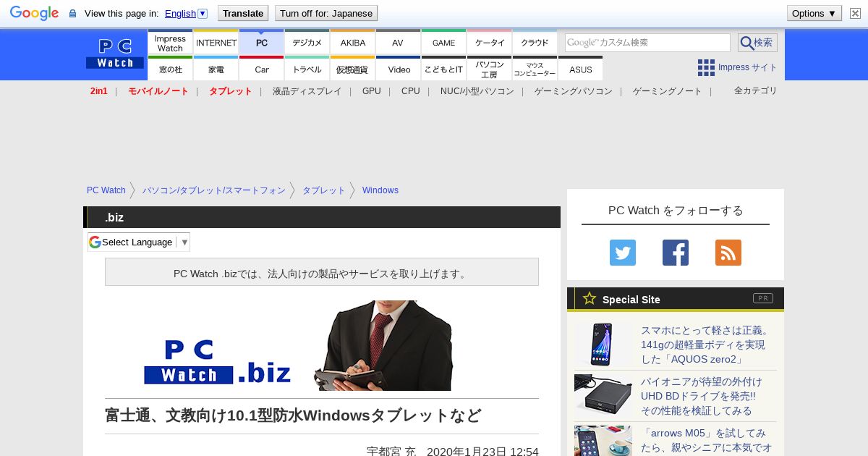This screenshot has height=456, width=868.
Task: Focus the Google custom search field
Action: tap(647, 43)
